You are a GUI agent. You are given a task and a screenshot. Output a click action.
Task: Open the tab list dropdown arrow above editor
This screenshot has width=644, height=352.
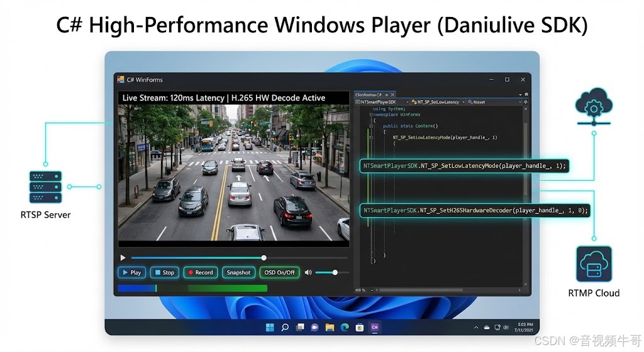520,95
